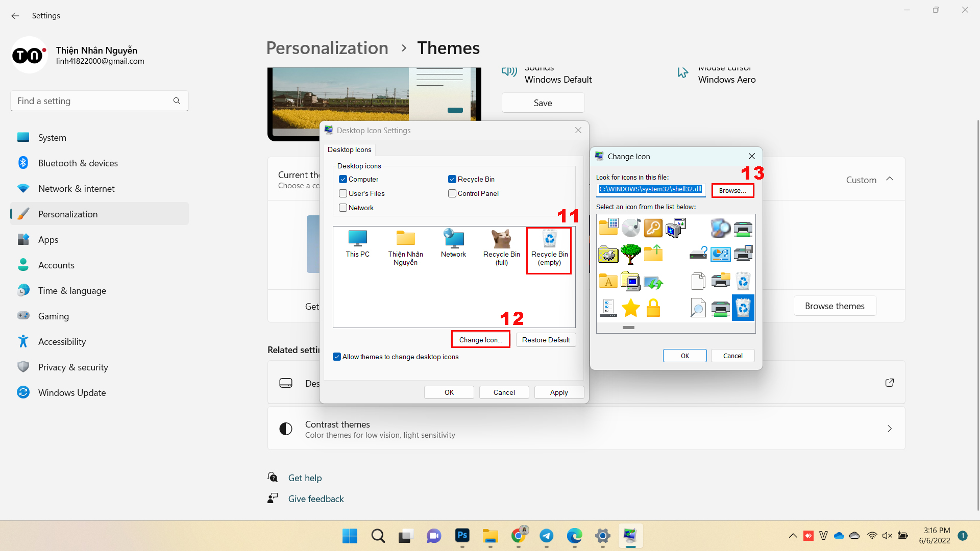Click the icon list horizontal scrollbar
Image resolution: width=980 pixels, height=551 pixels.
[x=628, y=328]
